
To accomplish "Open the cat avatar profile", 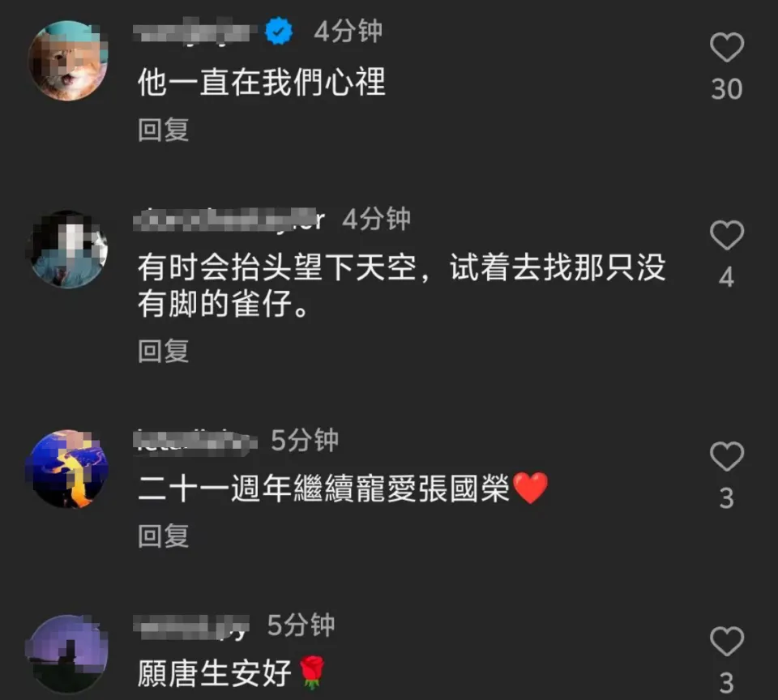I will [x=68, y=61].
